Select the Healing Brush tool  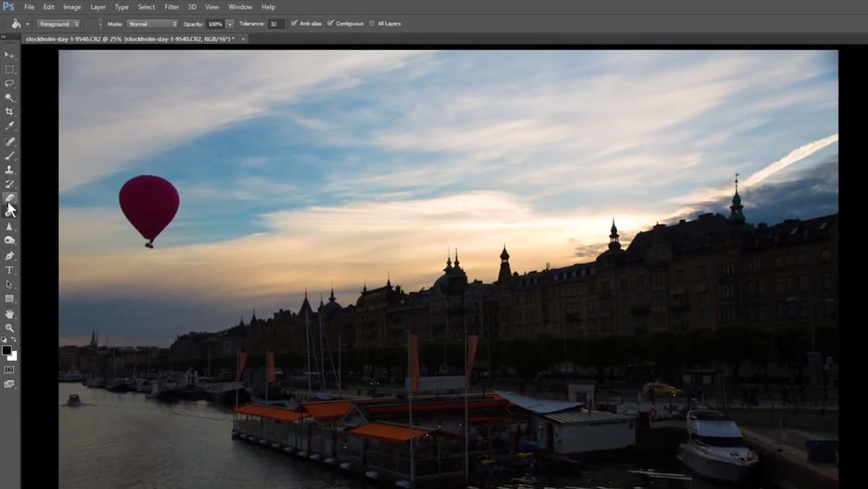click(9, 142)
